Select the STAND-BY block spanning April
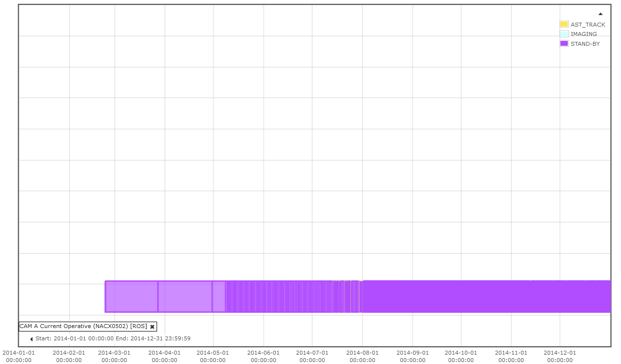Screen dimensions: 621x364 click(x=185, y=297)
